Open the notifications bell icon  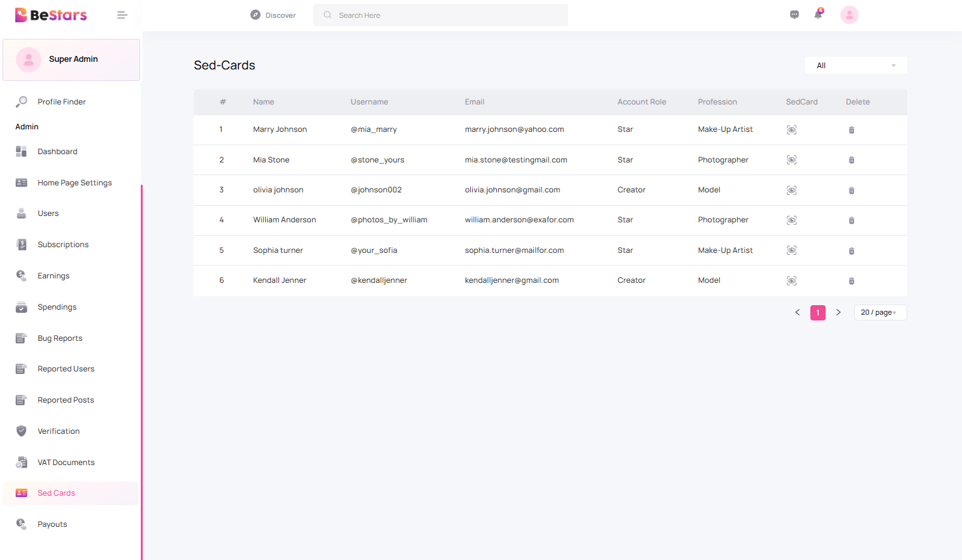(818, 15)
